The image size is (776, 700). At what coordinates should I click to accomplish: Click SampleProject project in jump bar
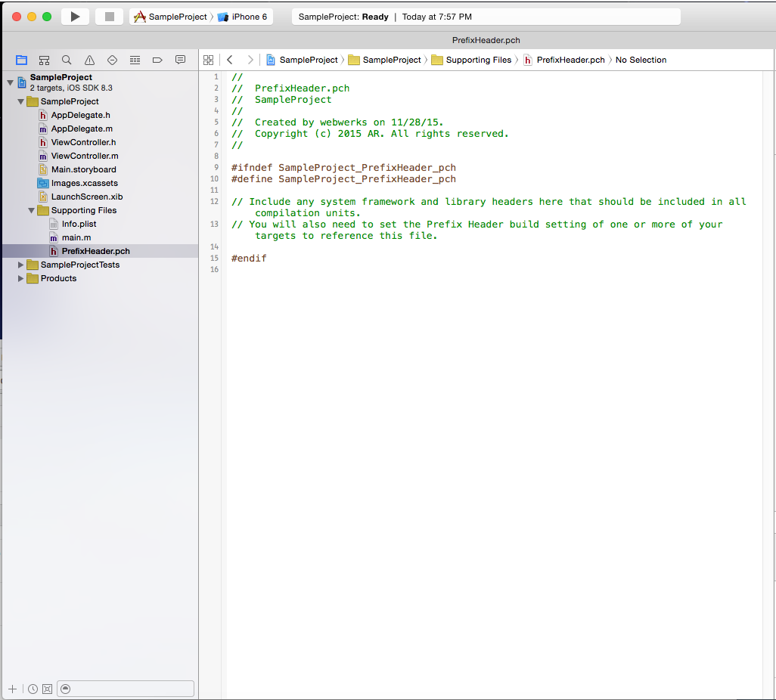point(303,60)
